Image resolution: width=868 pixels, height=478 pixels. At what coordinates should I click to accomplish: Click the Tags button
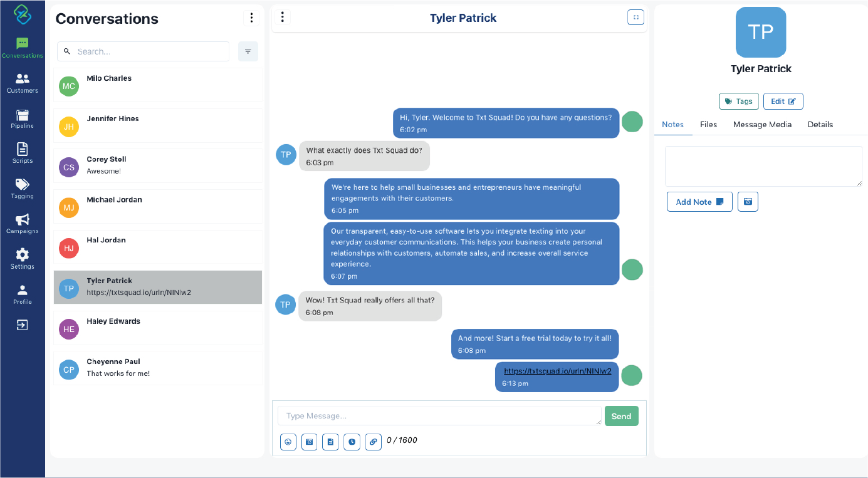(739, 101)
